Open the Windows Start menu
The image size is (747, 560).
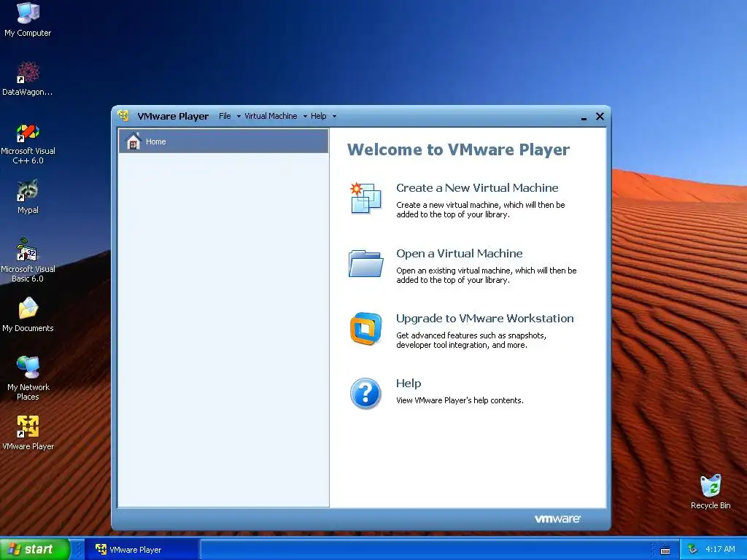(35, 549)
